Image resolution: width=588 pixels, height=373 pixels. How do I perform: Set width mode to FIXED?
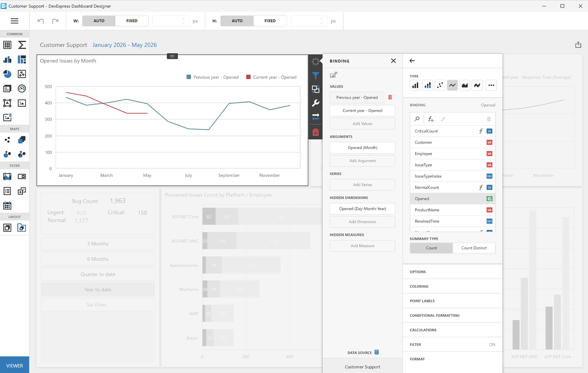132,21
